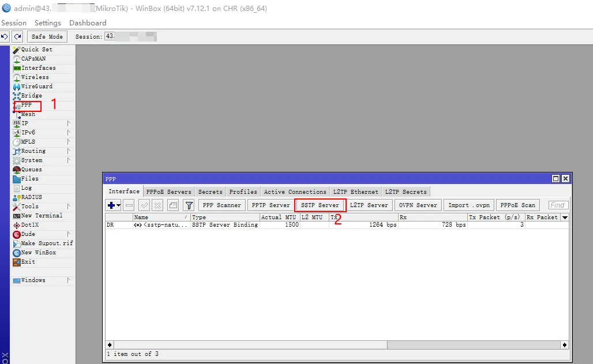Image resolution: width=593 pixels, height=364 pixels.
Task: Switch to the L2TP Ethernet tab
Action: tap(355, 192)
